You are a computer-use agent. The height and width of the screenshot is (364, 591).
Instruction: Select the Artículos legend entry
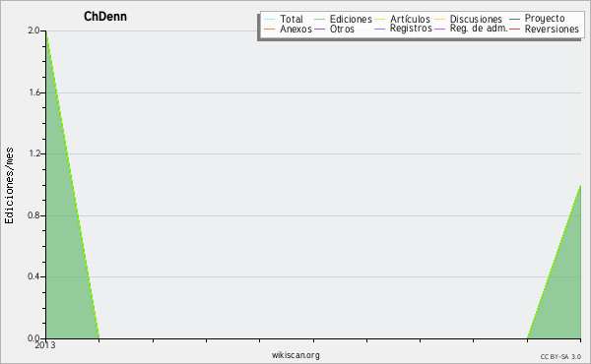tap(410, 19)
